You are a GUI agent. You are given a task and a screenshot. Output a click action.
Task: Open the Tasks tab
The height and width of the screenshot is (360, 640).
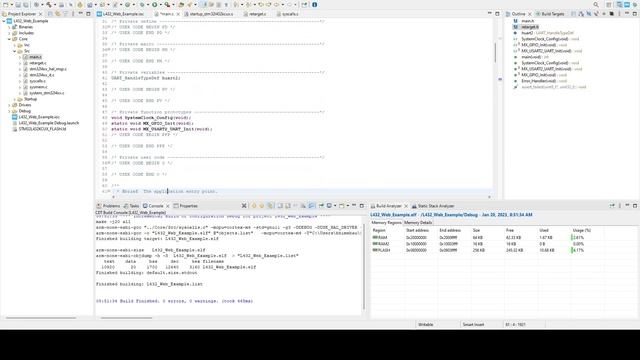131,206
